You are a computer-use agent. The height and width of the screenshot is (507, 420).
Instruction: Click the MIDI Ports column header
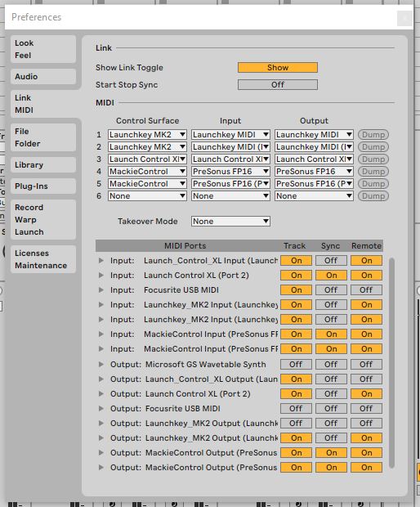click(x=185, y=246)
